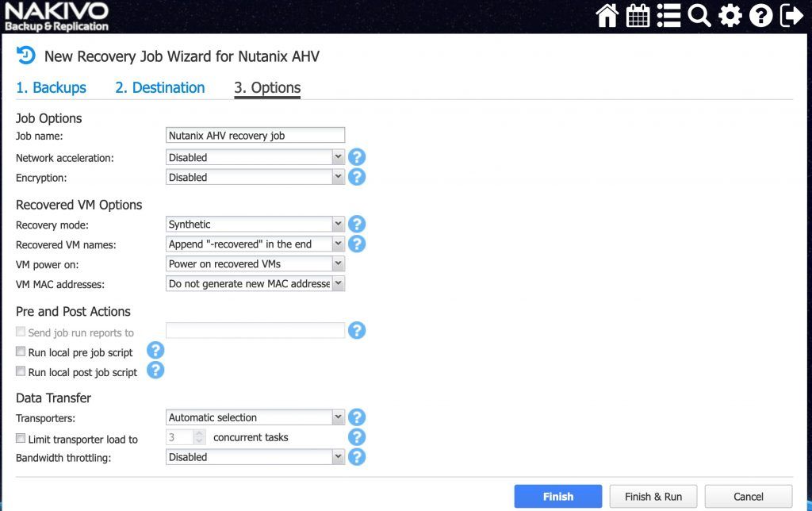
Task: Click the NAKIVO Backup & Replication logo
Action: tap(56, 17)
